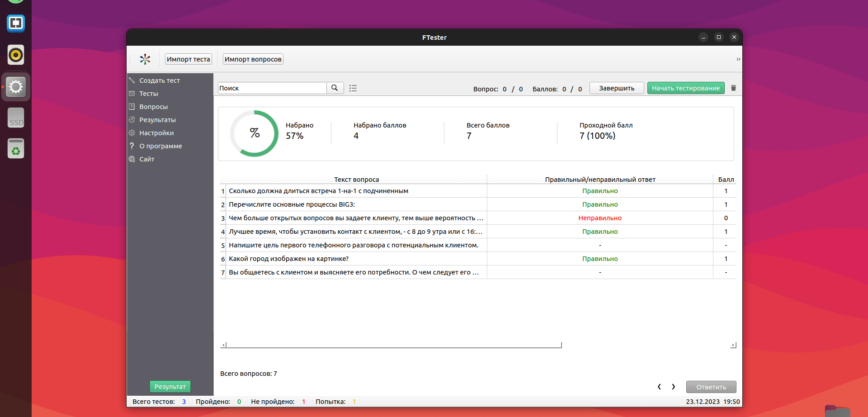
Task: Select row 'Перечислите основные процессы BIG3:'
Action: 357,204
